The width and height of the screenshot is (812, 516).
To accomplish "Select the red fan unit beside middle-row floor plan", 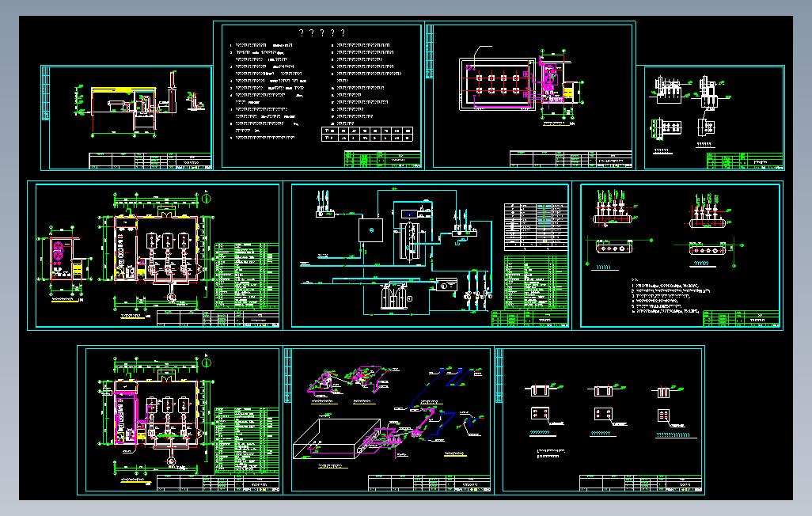I will pyautogui.click(x=59, y=250).
